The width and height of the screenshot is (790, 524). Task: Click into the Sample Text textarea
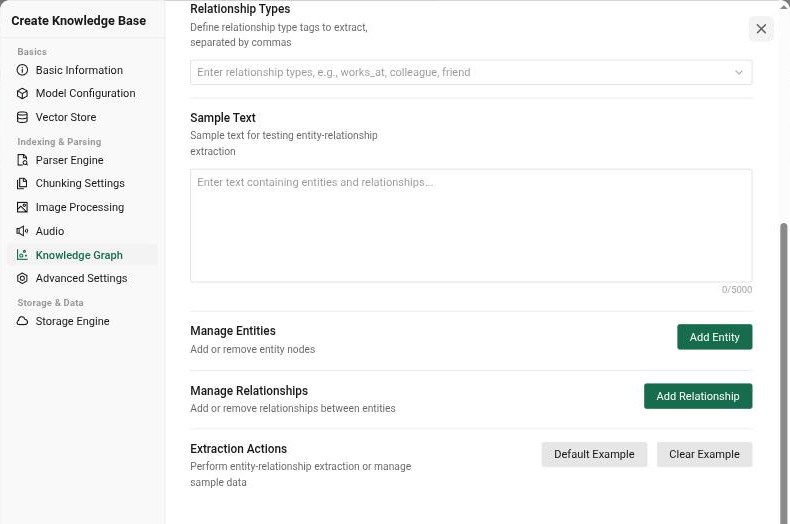click(x=471, y=226)
